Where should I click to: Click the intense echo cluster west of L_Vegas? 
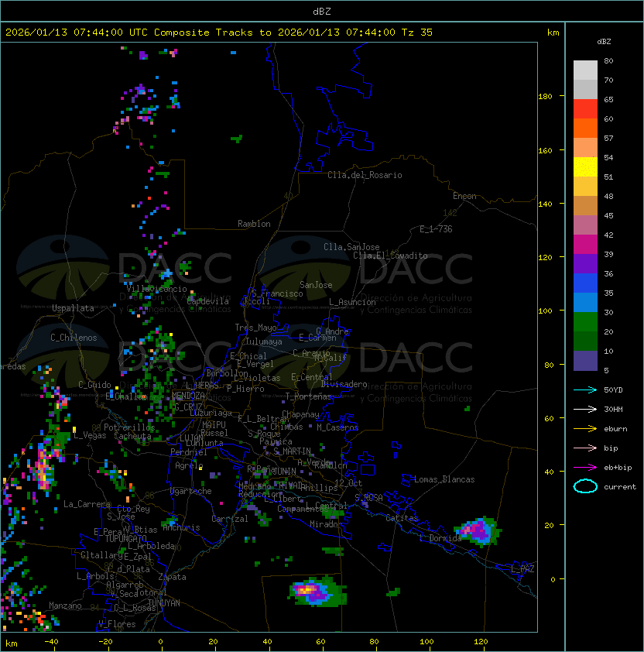pos(44,470)
